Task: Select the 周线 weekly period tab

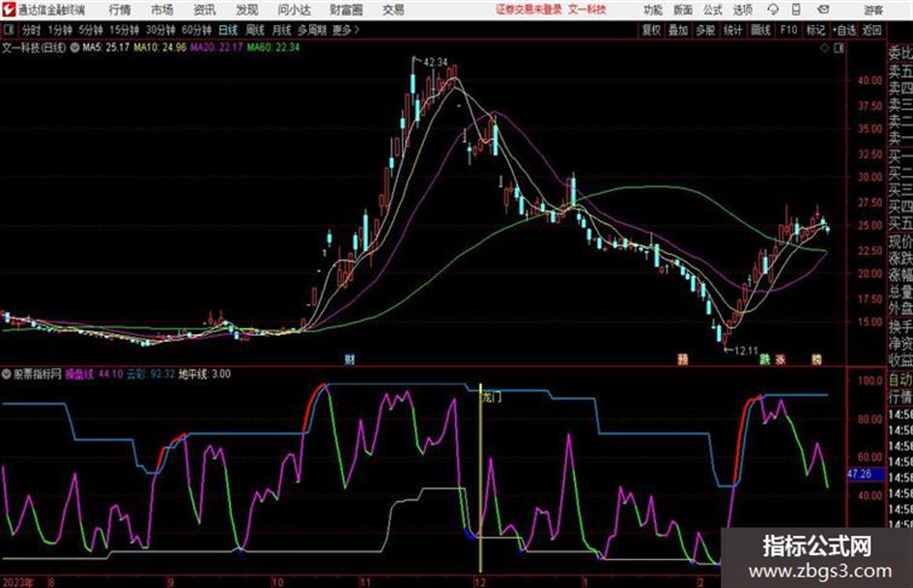Action: [255, 30]
